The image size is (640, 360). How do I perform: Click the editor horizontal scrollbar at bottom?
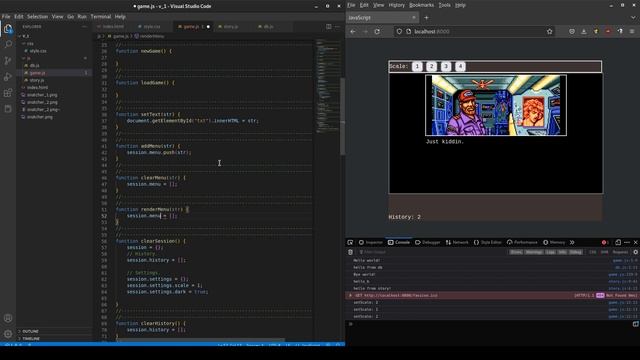[200, 340]
